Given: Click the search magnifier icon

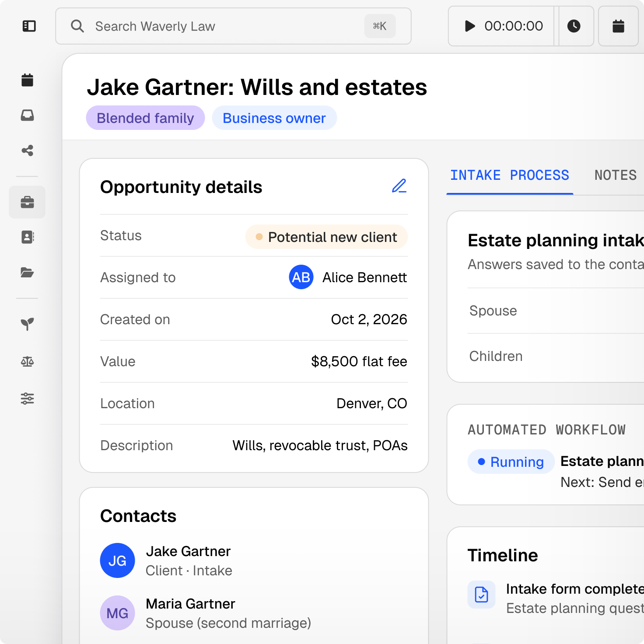Looking at the screenshot, I should pyautogui.click(x=77, y=26).
